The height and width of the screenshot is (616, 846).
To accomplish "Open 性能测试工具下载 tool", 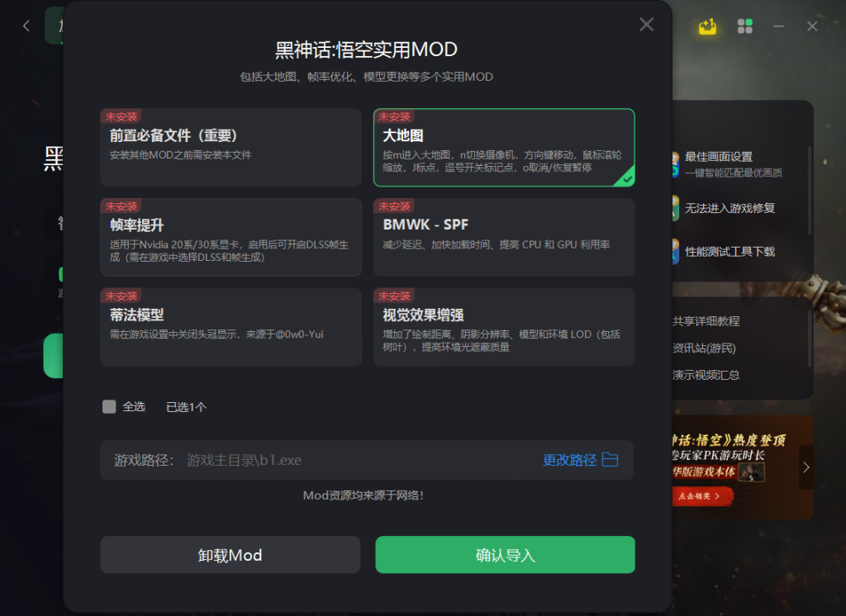I will tap(724, 251).
